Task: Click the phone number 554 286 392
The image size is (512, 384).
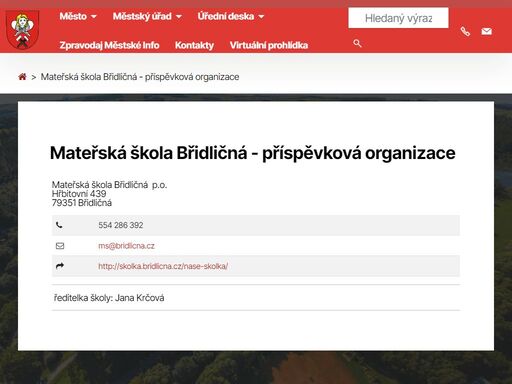Action: (121, 225)
